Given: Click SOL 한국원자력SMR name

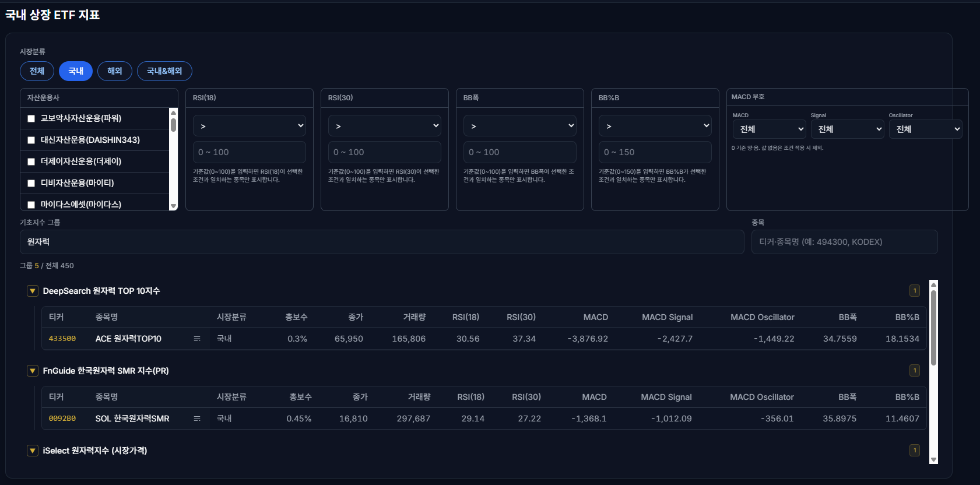Looking at the screenshot, I should click(x=132, y=419).
